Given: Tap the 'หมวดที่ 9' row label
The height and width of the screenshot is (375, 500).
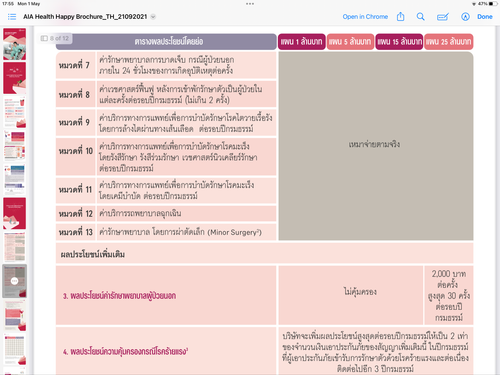Looking at the screenshot, I should (x=75, y=122).
